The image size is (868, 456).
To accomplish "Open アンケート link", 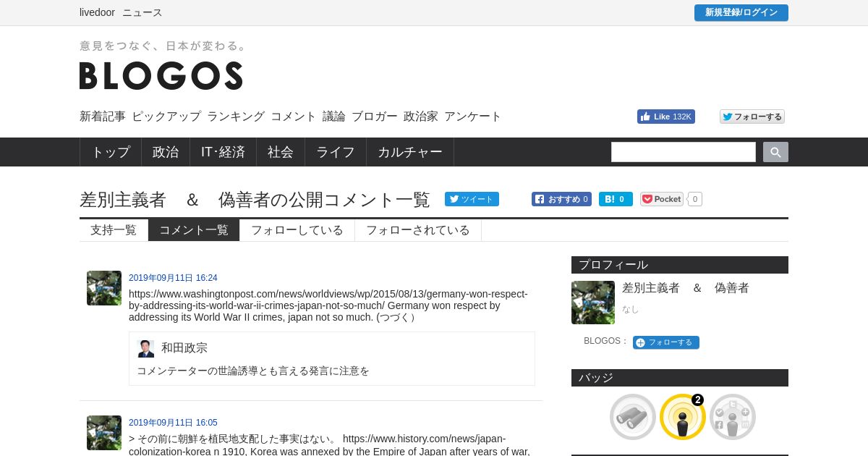I will [473, 117].
